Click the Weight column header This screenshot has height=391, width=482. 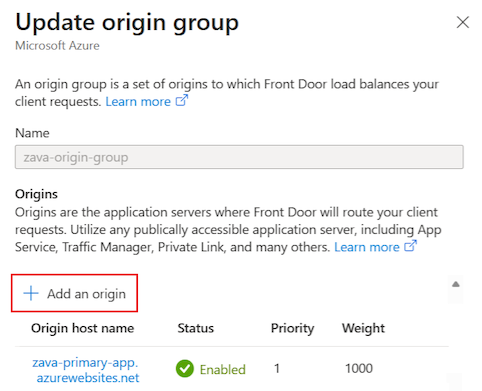coord(363,328)
